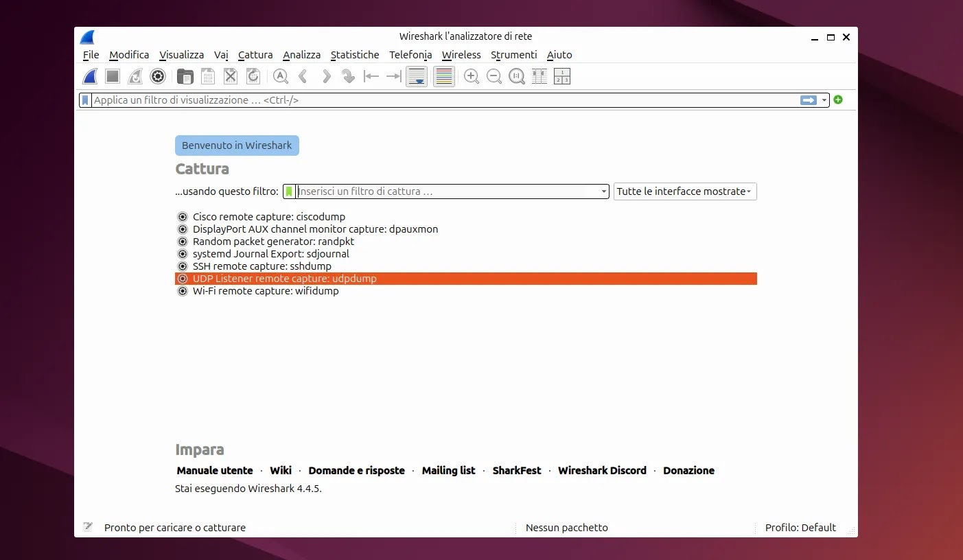
Task: Click expert information icon in the status bar
Action: point(88,527)
